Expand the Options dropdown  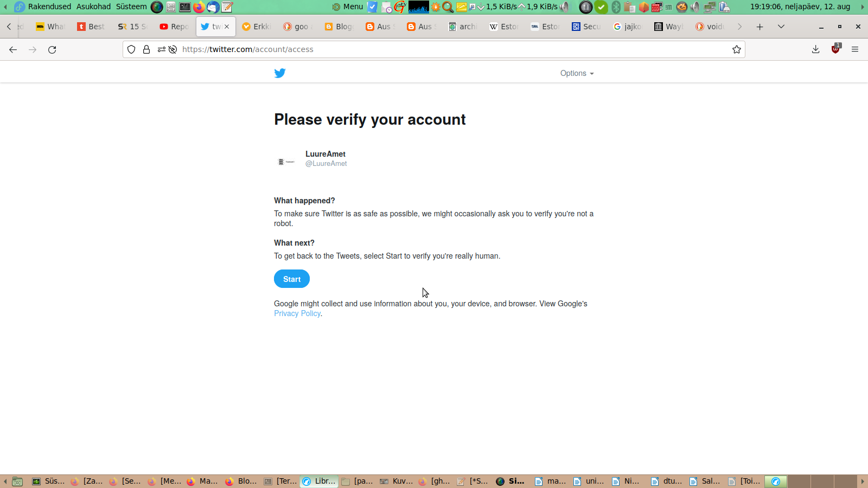point(577,73)
